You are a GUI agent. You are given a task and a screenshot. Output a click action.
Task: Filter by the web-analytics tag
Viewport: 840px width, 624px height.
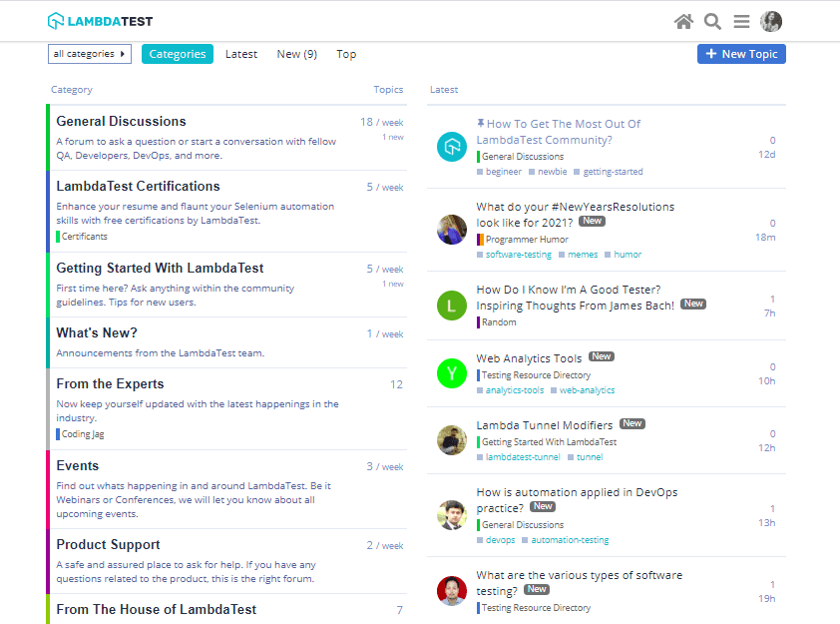(583, 390)
